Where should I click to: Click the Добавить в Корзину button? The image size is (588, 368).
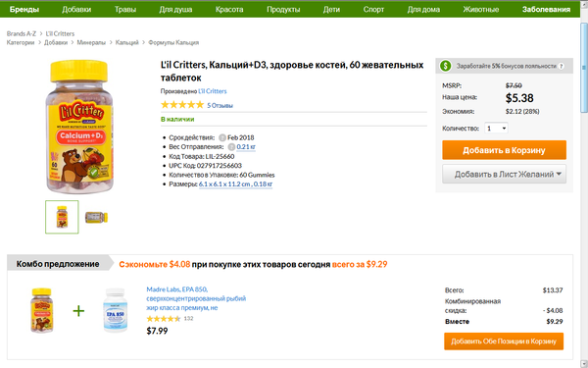click(x=504, y=150)
